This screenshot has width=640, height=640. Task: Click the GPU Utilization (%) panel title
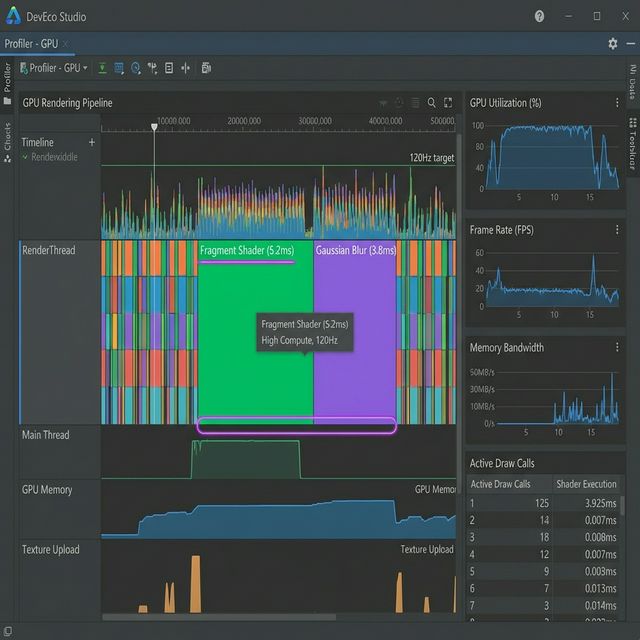(505, 102)
